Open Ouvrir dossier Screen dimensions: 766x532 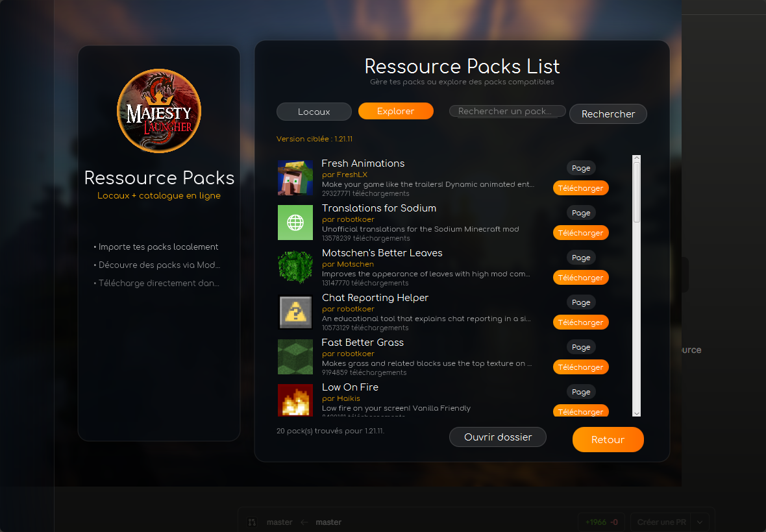tap(498, 437)
